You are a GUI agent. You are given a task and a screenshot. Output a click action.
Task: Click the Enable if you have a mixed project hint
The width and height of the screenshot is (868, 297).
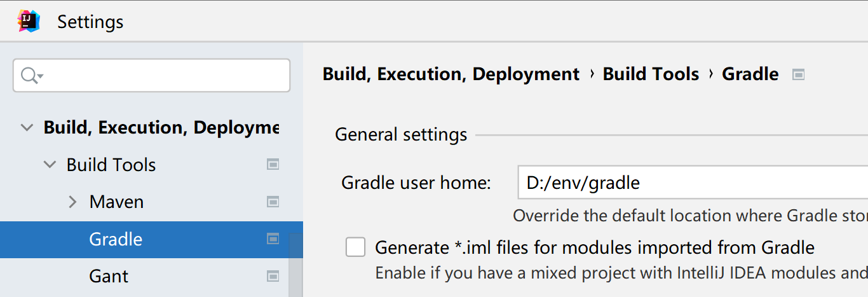tap(621, 273)
